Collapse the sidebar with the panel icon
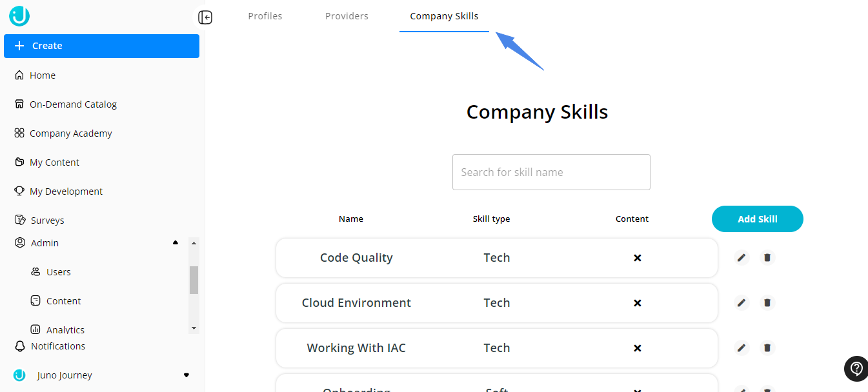The image size is (868, 392). pyautogui.click(x=205, y=17)
